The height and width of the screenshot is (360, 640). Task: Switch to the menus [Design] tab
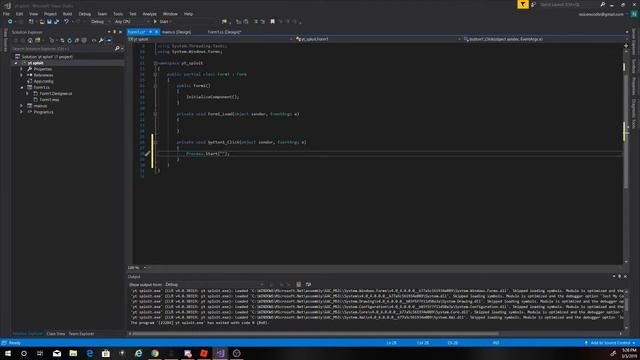176,32
